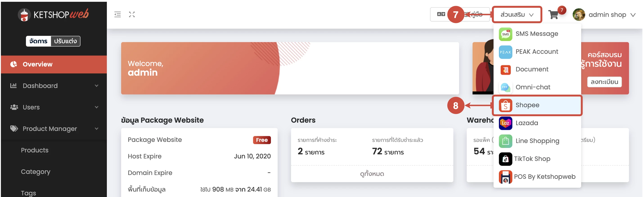Expand the Dashboard sidebar section
This screenshot has width=644, height=197.
pos(54,86)
